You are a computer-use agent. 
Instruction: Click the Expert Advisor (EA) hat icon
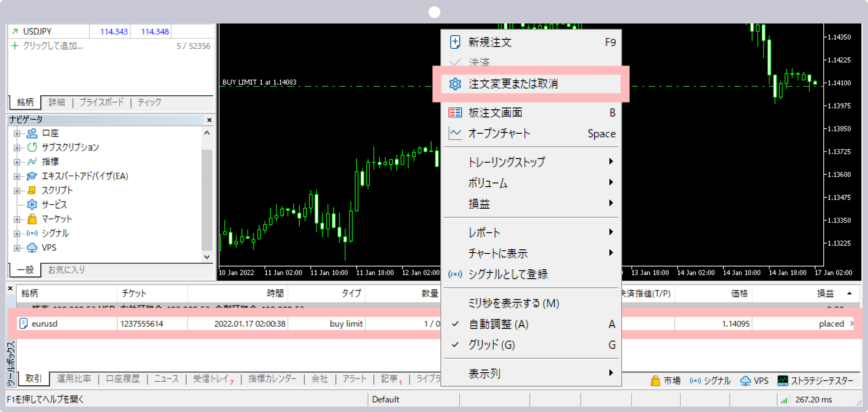32,176
